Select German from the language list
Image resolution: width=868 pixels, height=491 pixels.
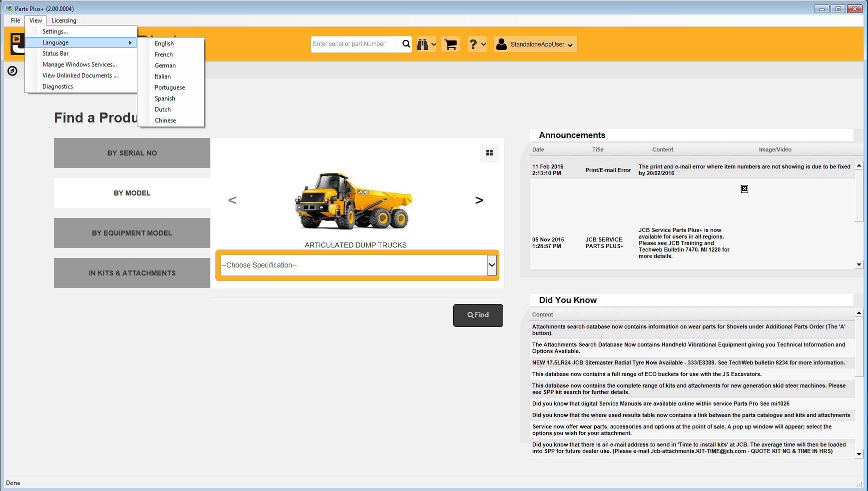165,65
